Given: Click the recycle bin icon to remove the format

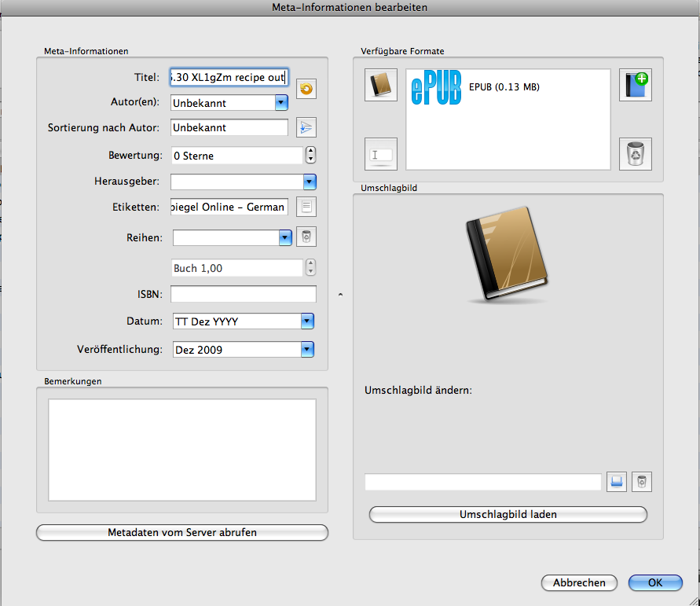Looking at the screenshot, I should (636, 154).
